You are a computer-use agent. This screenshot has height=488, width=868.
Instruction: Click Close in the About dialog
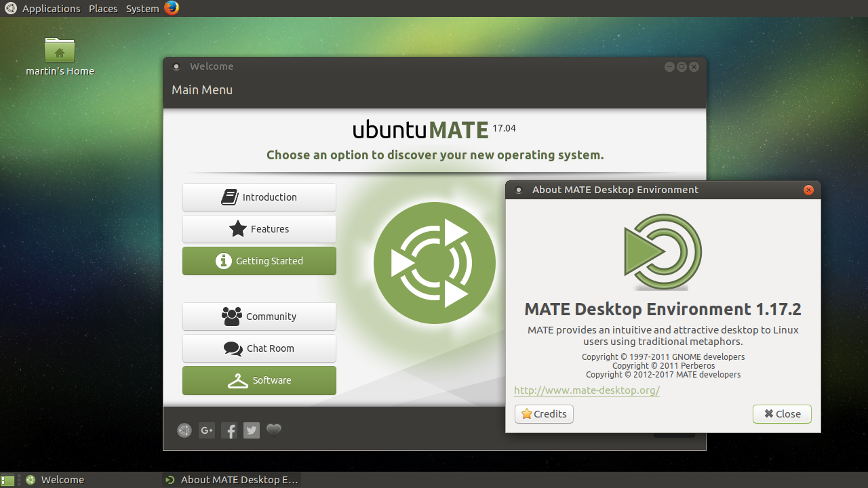pyautogui.click(x=782, y=414)
